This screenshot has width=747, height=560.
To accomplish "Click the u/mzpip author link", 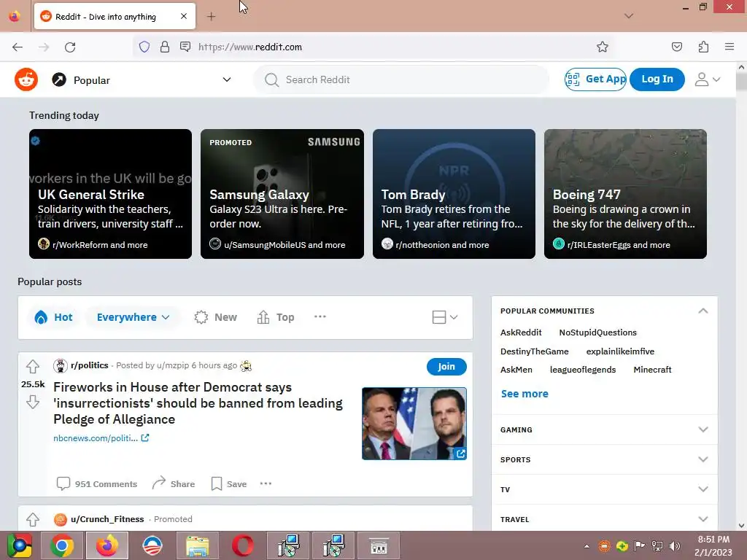I will [x=172, y=365].
